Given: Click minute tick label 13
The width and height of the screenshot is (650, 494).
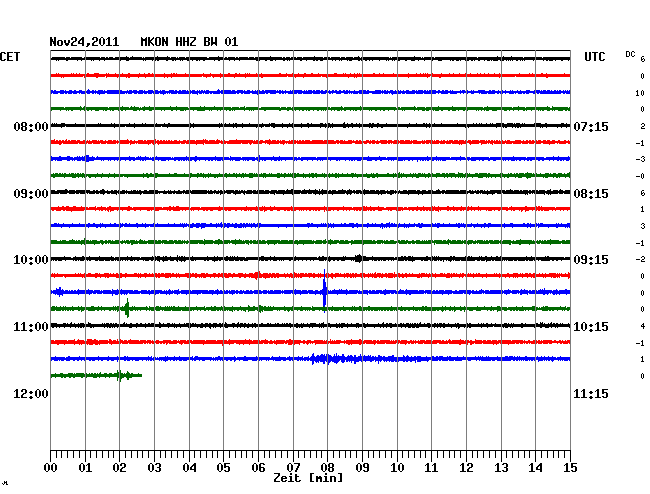Looking at the screenshot, I should click(501, 468).
